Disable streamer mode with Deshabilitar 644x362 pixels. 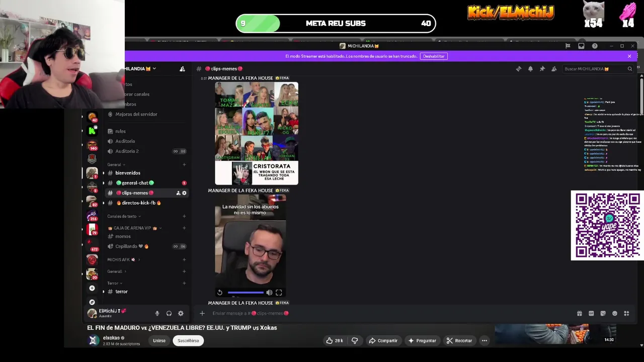click(434, 56)
